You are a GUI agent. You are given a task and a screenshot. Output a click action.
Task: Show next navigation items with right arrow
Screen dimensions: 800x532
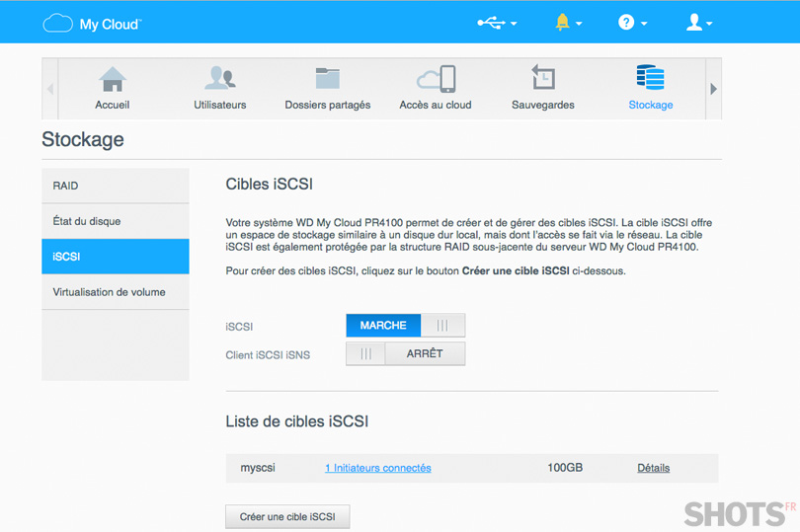tap(713, 89)
